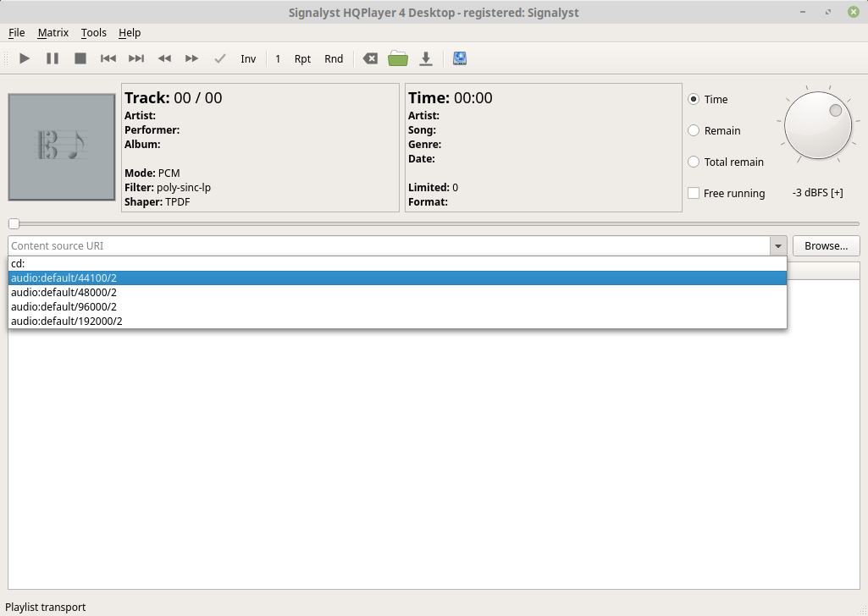The image size is (868, 616).
Task: Click the download arrow toolbar icon
Action: [426, 58]
